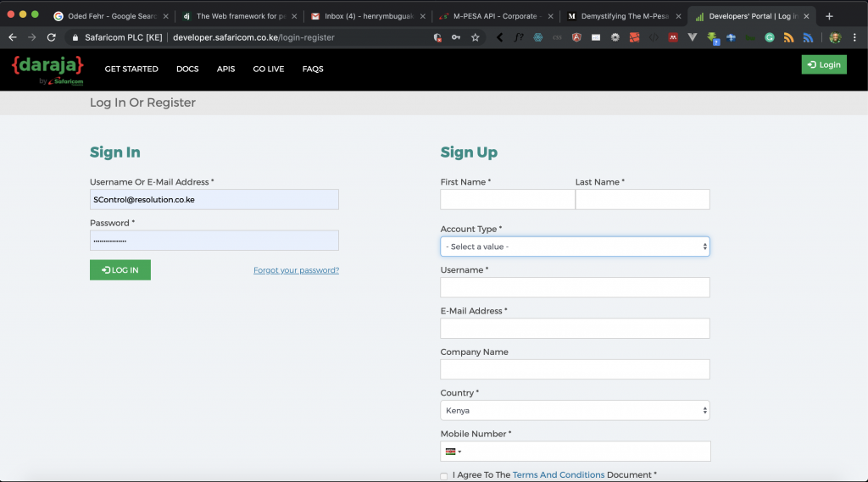Open the Angular (Augury) extension icon
868x482 pixels.
[x=576, y=37]
